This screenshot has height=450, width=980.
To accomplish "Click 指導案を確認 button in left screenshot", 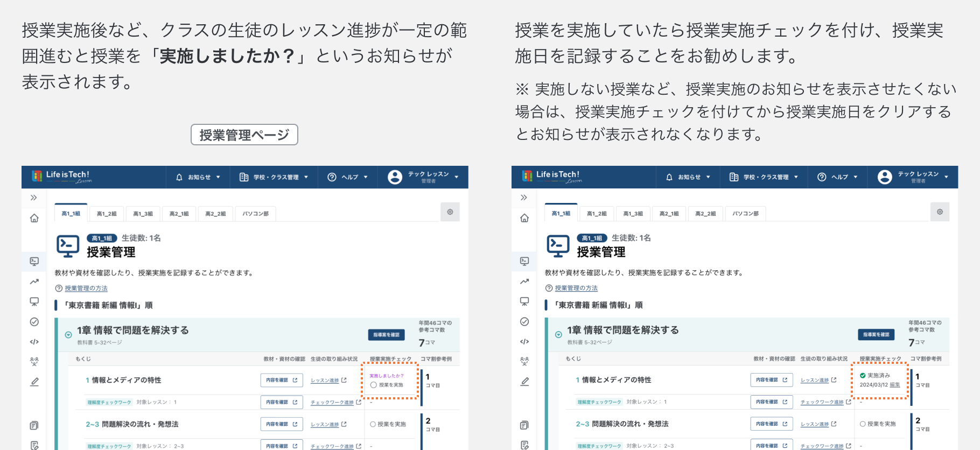I will [387, 335].
